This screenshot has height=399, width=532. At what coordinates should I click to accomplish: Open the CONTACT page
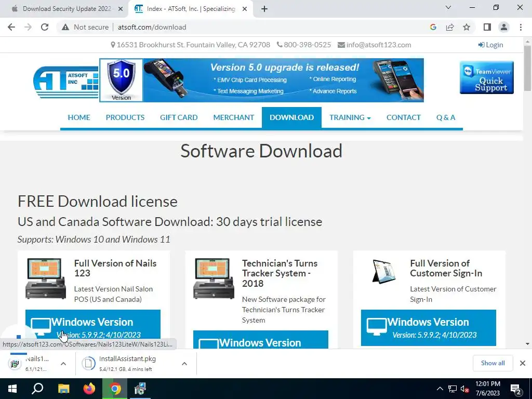[403, 117]
